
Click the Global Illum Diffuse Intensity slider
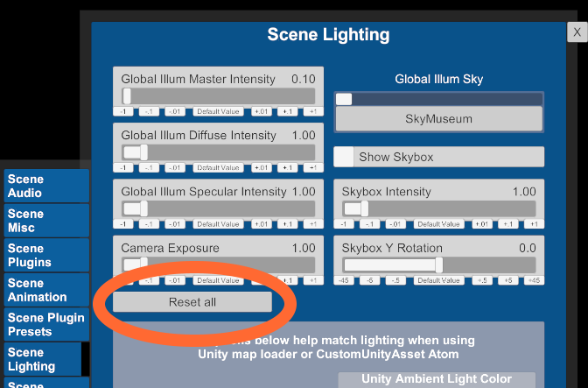pos(218,152)
